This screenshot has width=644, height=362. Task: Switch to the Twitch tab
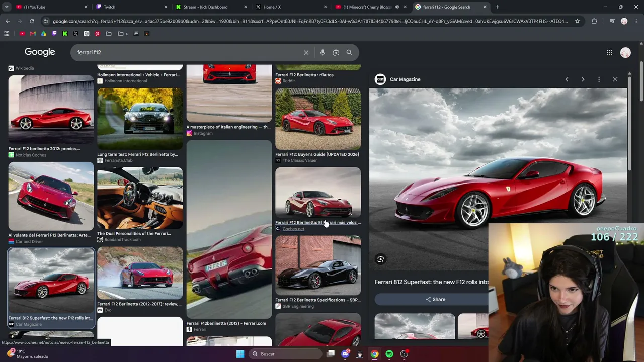131,7
